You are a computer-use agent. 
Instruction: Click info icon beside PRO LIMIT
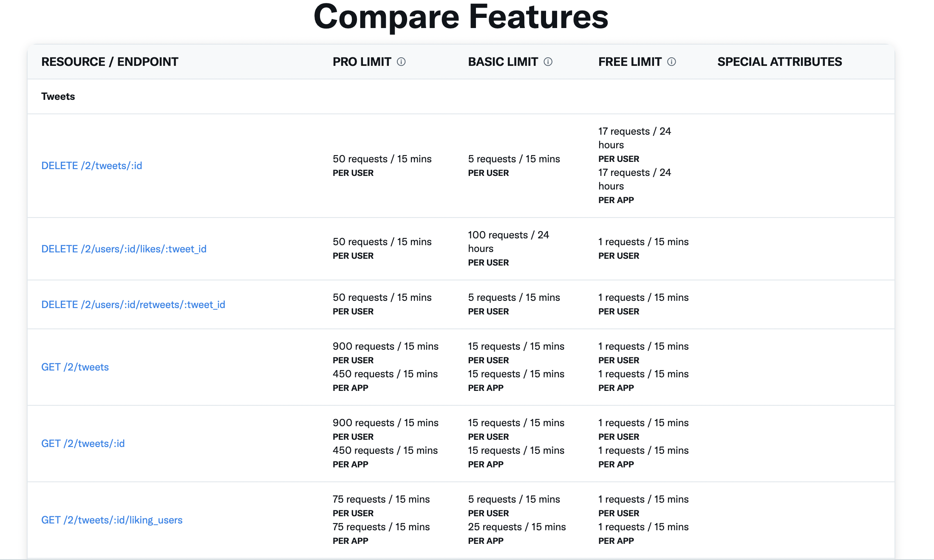401,62
